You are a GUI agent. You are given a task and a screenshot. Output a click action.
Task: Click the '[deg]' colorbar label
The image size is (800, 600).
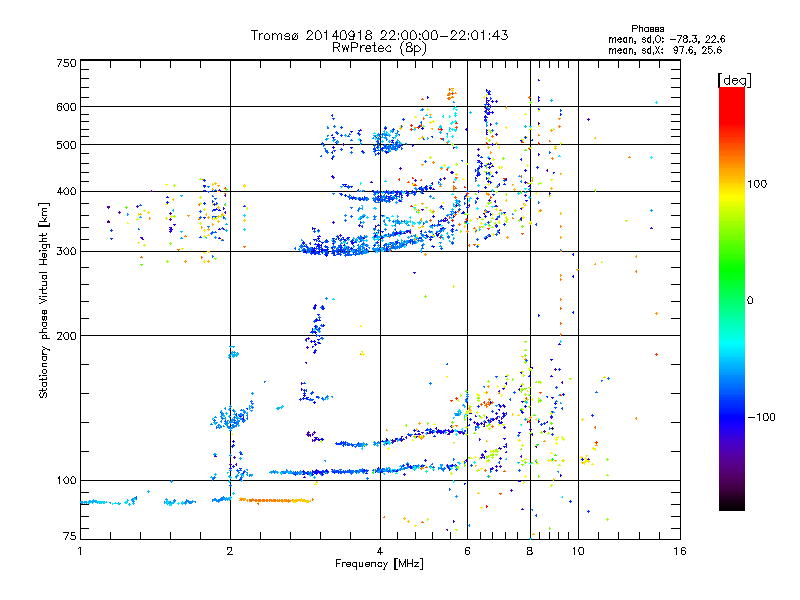tap(734, 80)
